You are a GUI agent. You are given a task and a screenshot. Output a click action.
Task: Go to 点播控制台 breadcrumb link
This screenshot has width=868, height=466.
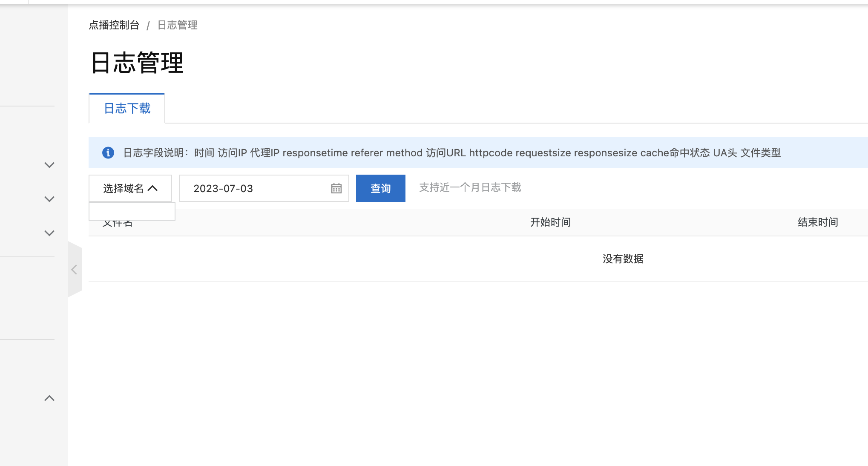114,25
